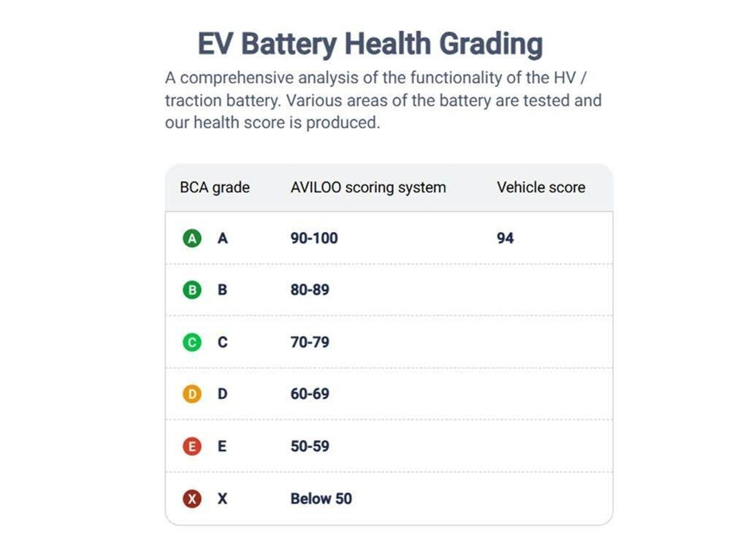Click the 60-69 score range
Screen dimensions: 747x560
point(310,394)
